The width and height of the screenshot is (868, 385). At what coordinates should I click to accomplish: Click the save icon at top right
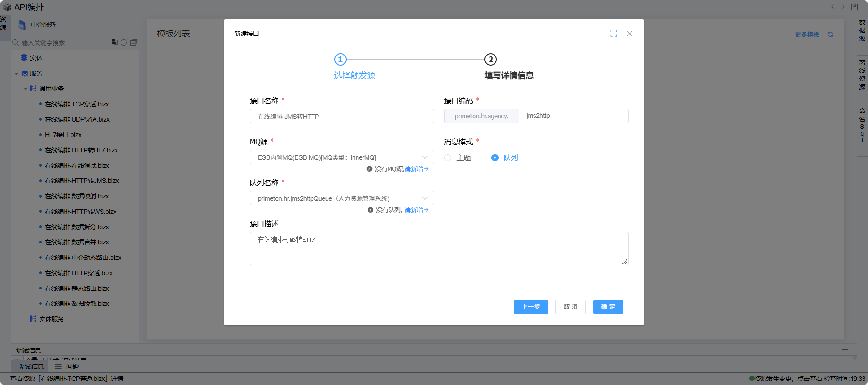click(x=854, y=7)
